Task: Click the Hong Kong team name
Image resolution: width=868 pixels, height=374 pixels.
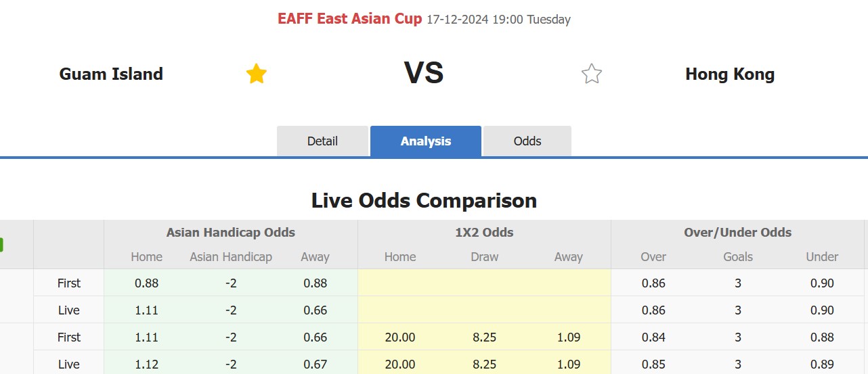Action: (x=730, y=74)
